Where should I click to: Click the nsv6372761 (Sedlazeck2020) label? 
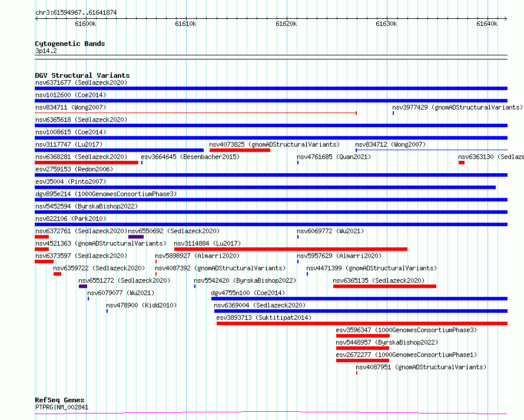81,231
